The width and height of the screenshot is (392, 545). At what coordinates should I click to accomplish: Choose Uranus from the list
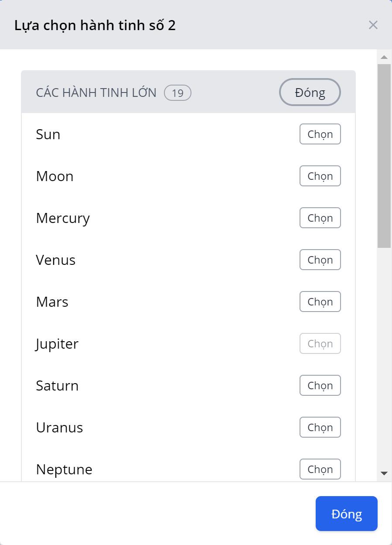(320, 427)
